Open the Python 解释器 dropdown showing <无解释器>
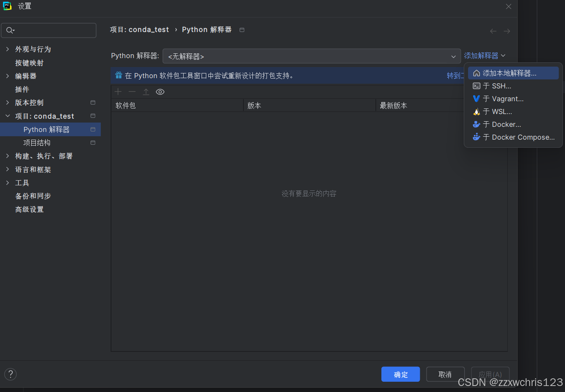 (x=311, y=56)
